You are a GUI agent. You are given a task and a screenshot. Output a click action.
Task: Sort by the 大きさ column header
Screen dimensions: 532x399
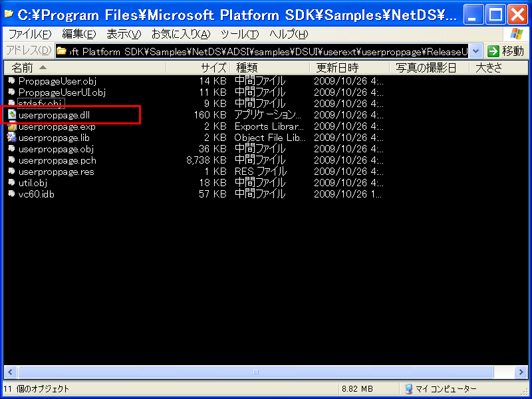pos(499,68)
